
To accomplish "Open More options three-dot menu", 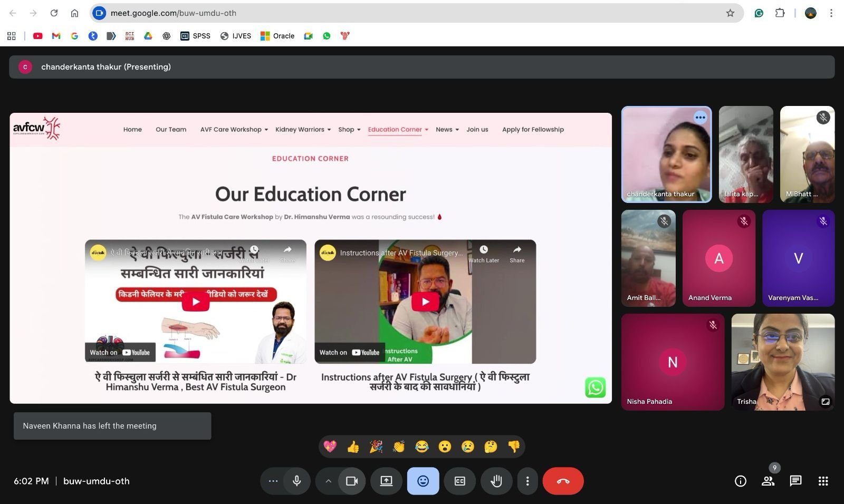I will [527, 481].
